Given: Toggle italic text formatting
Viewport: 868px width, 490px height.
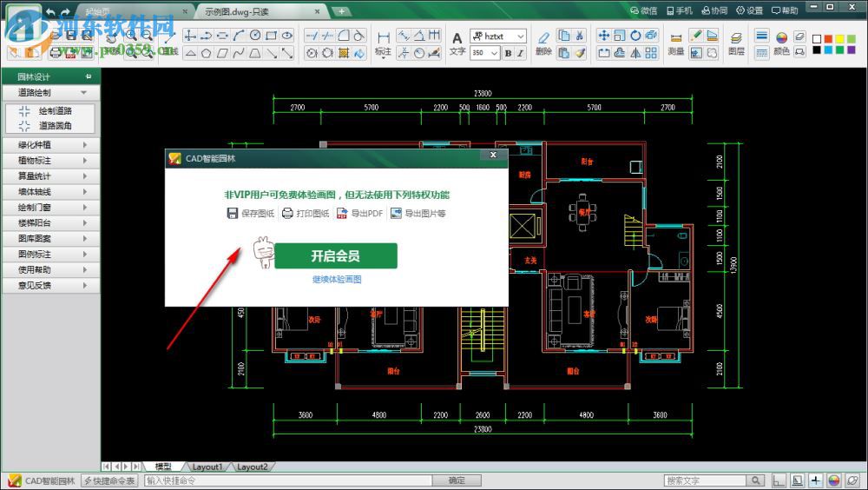Looking at the screenshot, I should [520, 53].
